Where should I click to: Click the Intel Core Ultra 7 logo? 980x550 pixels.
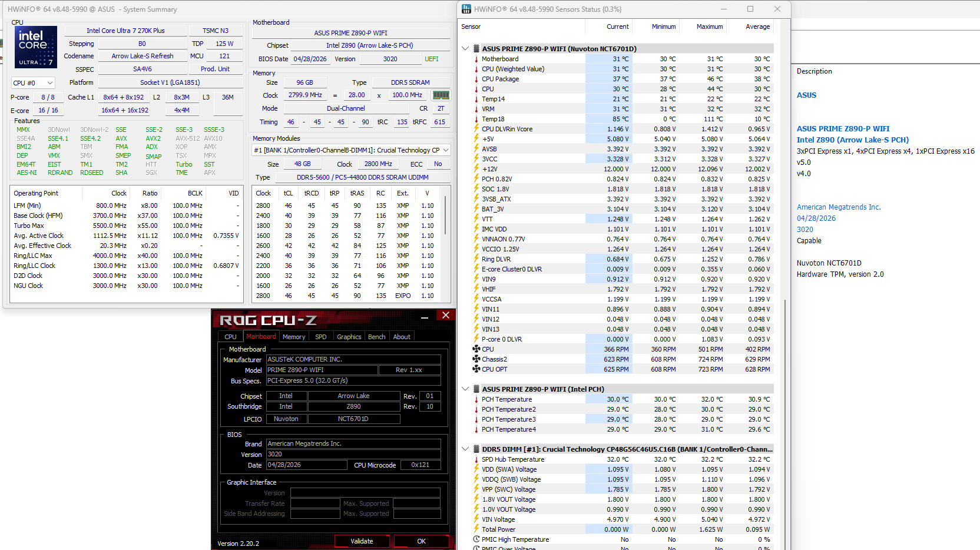point(36,47)
